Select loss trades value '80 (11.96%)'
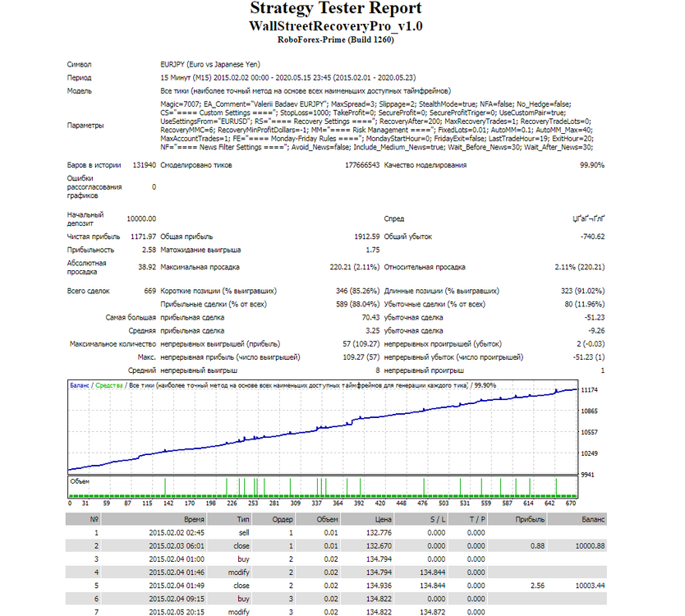 (585, 304)
